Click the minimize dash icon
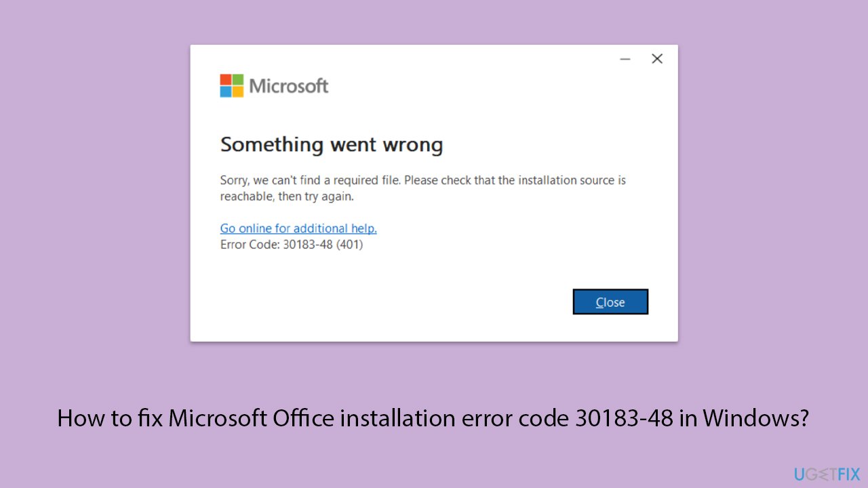The height and width of the screenshot is (488, 868). tap(625, 59)
